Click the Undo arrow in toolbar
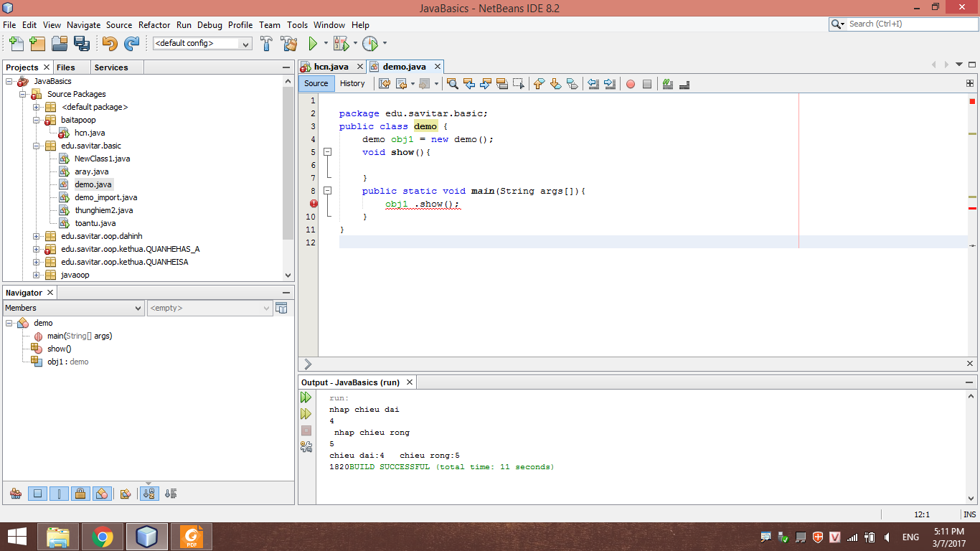Image resolution: width=980 pixels, height=551 pixels. pos(109,44)
